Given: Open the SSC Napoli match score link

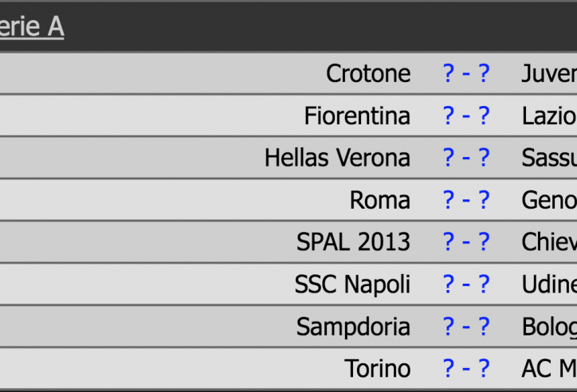Looking at the screenshot, I should (x=466, y=284).
